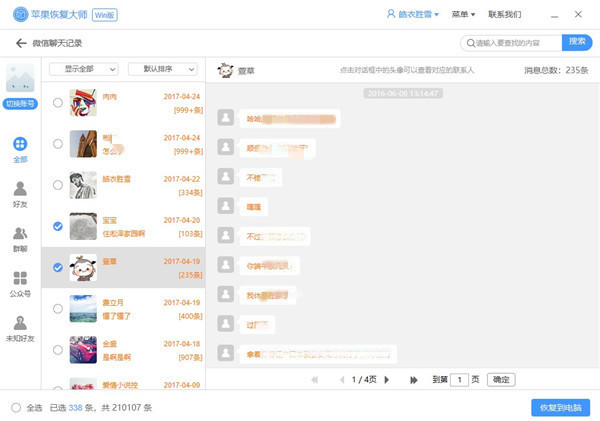Screen dimensions: 600x421
Task: Click sender avatar beside 不错 message
Action: [226, 176]
